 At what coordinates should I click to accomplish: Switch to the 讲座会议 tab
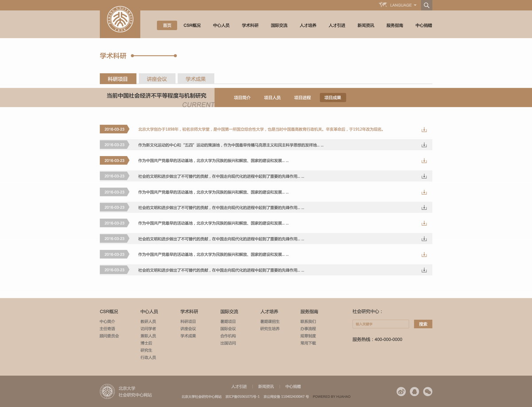pos(157,79)
